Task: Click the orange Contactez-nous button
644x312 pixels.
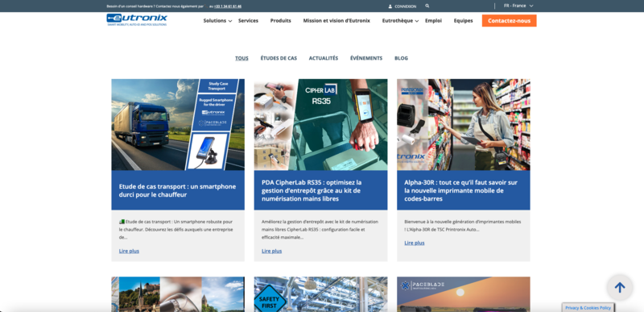Action: click(509, 20)
